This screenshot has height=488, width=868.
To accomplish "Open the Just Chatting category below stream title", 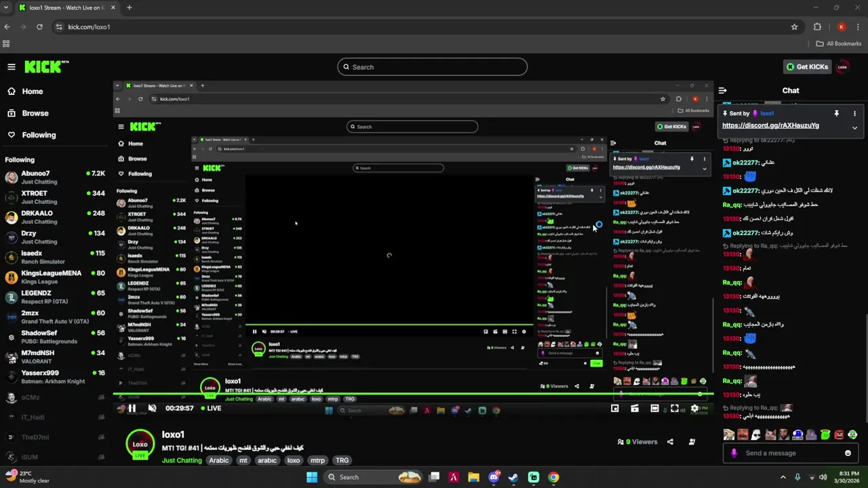I will click(182, 460).
